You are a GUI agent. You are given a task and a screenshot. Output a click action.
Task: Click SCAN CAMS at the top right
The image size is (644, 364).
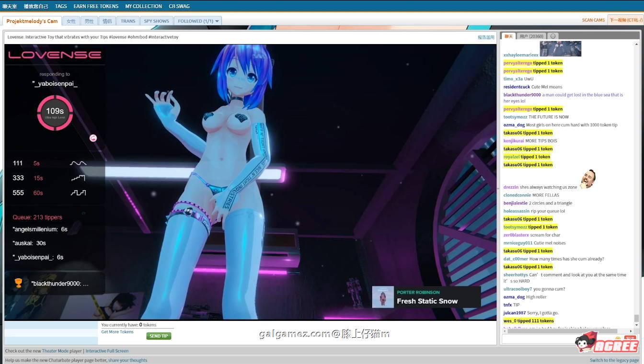click(x=593, y=20)
